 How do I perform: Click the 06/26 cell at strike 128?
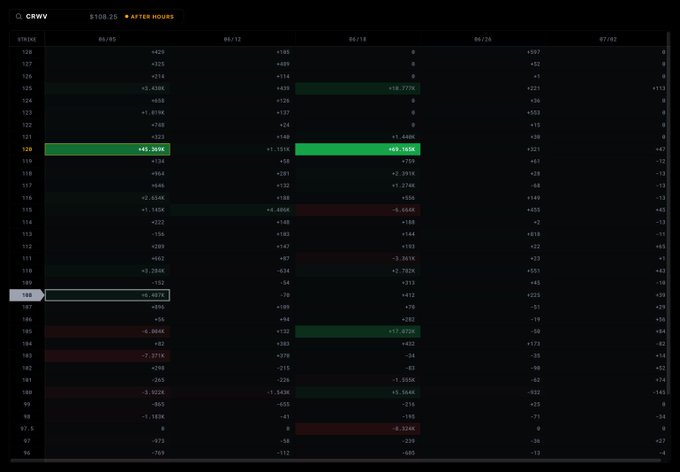[x=483, y=52]
